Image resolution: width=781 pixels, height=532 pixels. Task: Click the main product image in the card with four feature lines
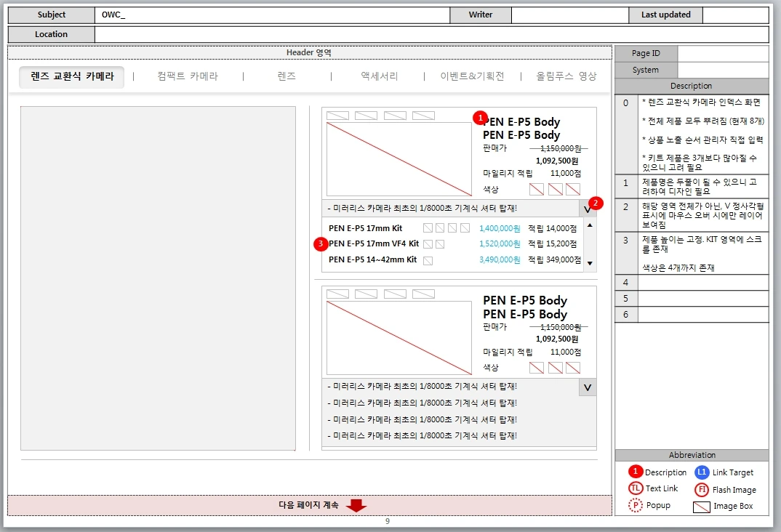point(399,338)
